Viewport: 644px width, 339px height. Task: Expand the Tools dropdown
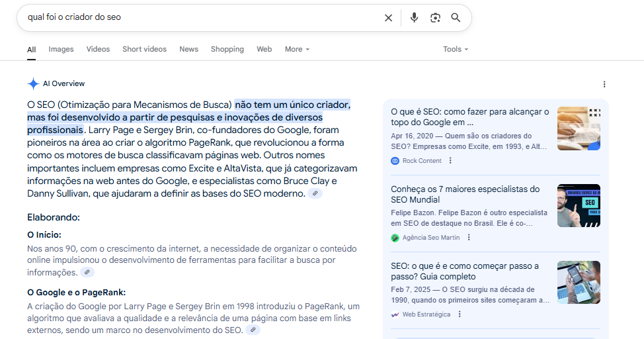[456, 49]
